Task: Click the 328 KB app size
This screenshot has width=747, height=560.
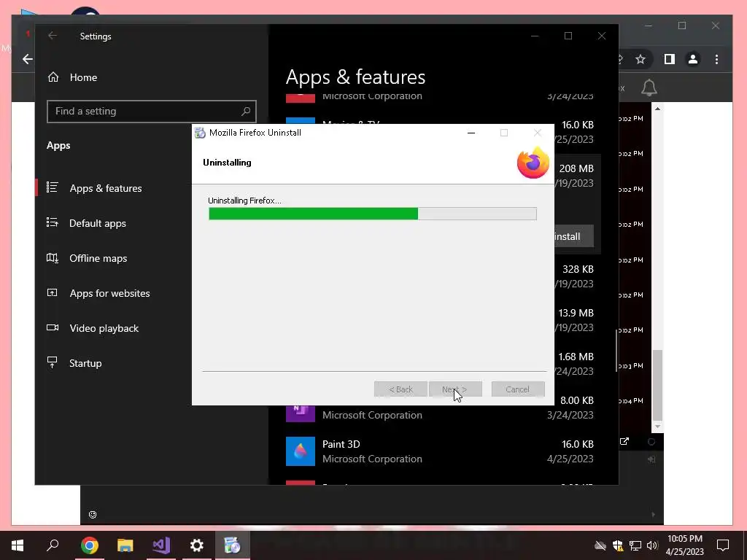Action: point(578,269)
